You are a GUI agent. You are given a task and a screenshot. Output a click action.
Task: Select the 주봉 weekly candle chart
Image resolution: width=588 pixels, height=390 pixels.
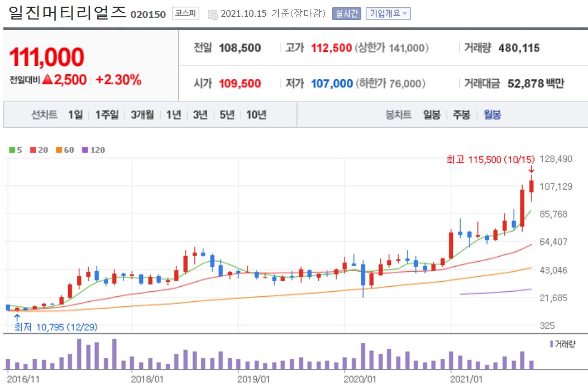point(461,114)
